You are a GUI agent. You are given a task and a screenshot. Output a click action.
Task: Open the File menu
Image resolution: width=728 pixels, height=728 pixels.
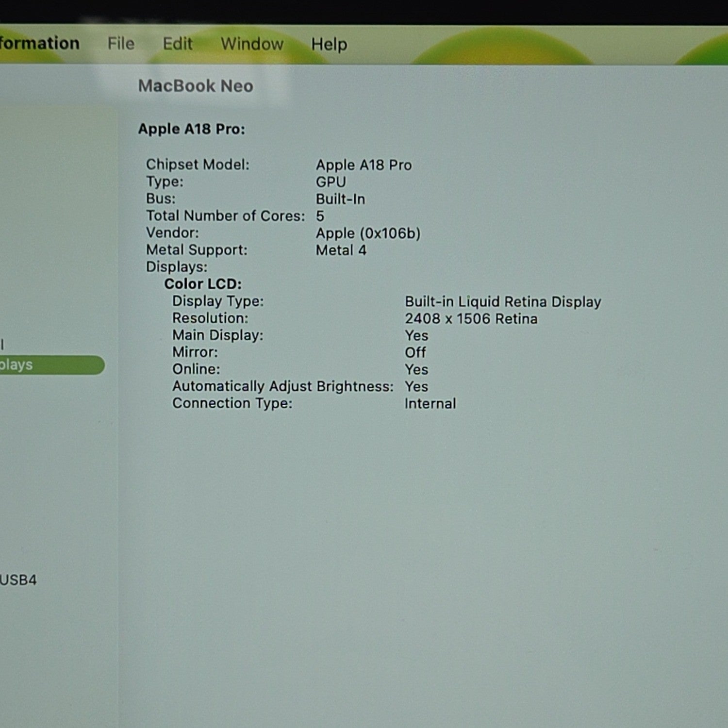121,44
